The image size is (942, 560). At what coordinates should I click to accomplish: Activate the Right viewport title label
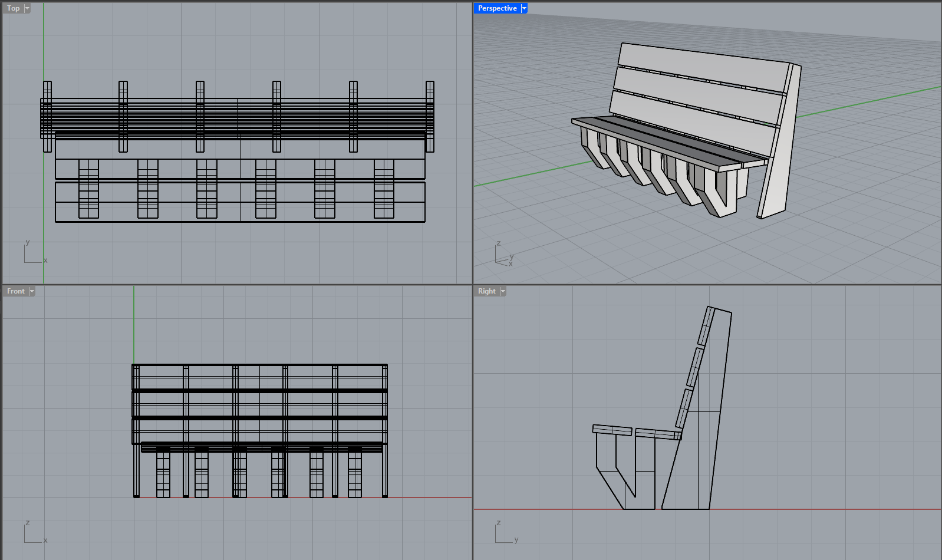(486, 291)
